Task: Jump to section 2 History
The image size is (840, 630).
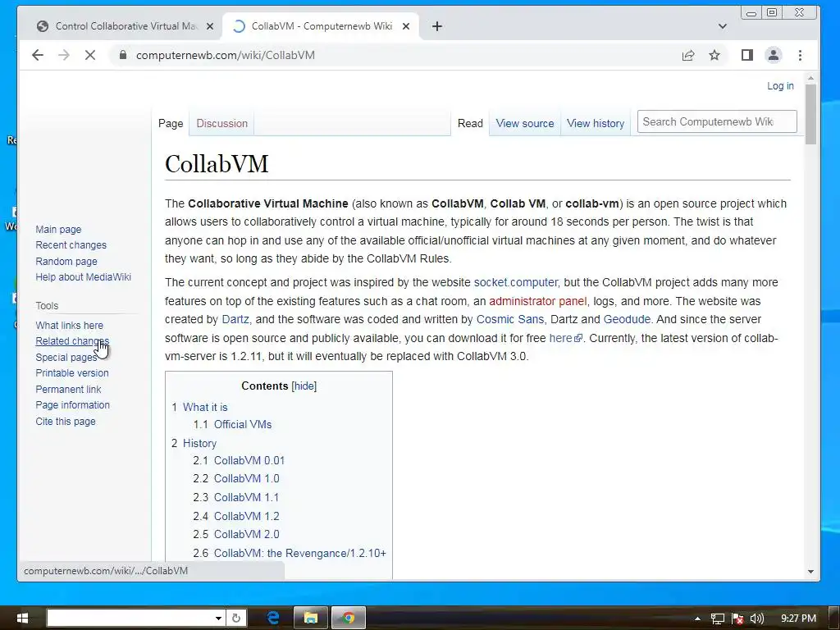Action: [194, 444]
